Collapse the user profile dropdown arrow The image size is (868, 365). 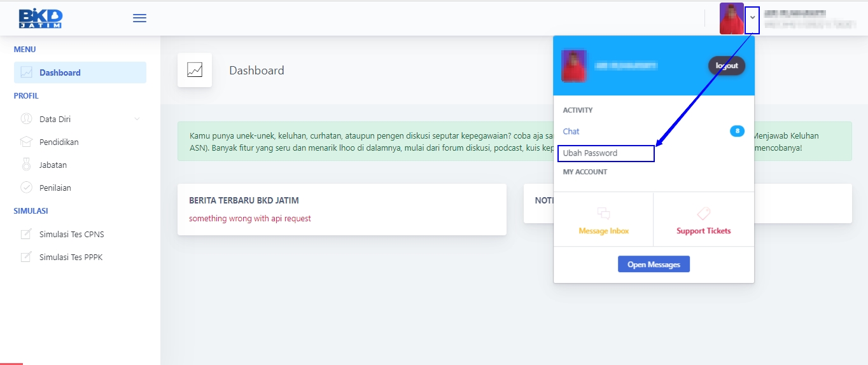752,18
